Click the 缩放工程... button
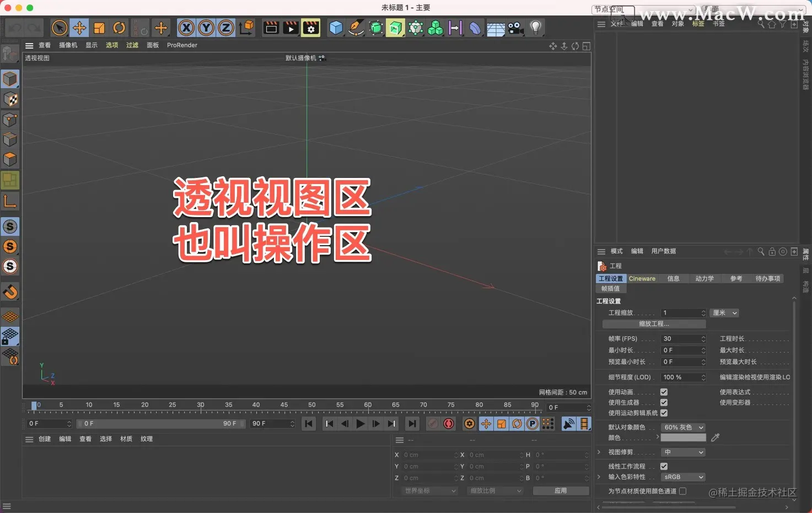Screen dimensions: 812x513 pyautogui.click(x=654, y=324)
